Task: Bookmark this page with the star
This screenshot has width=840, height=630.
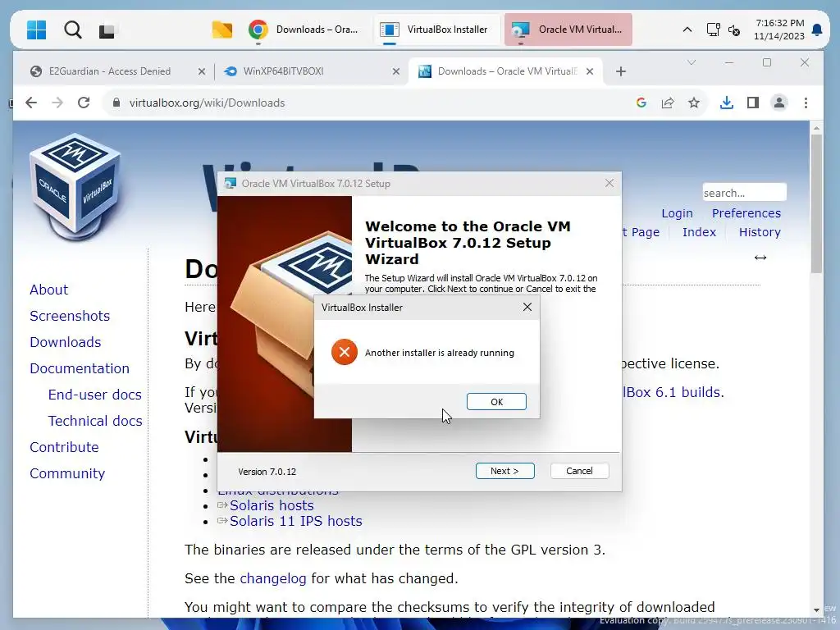Action: pos(694,103)
